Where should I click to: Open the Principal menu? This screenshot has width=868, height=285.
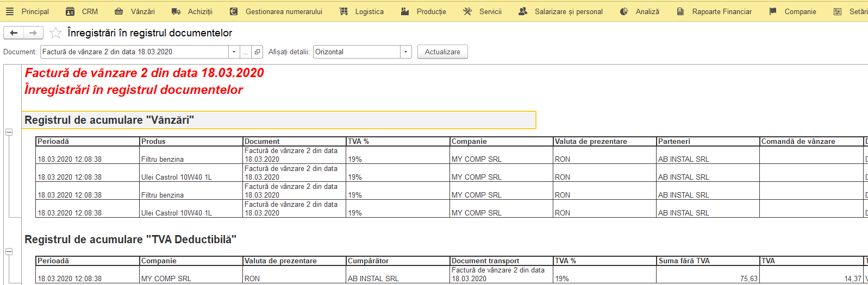pyautogui.click(x=35, y=11)
